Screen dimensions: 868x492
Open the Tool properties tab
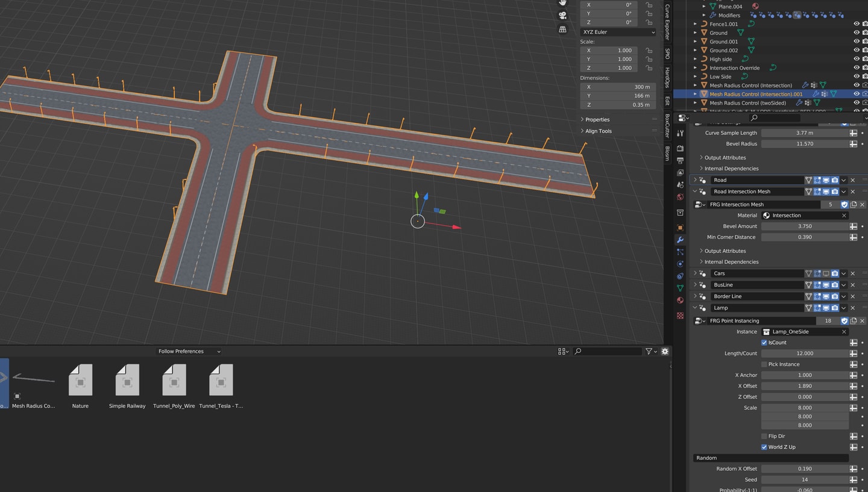[680, 134]
